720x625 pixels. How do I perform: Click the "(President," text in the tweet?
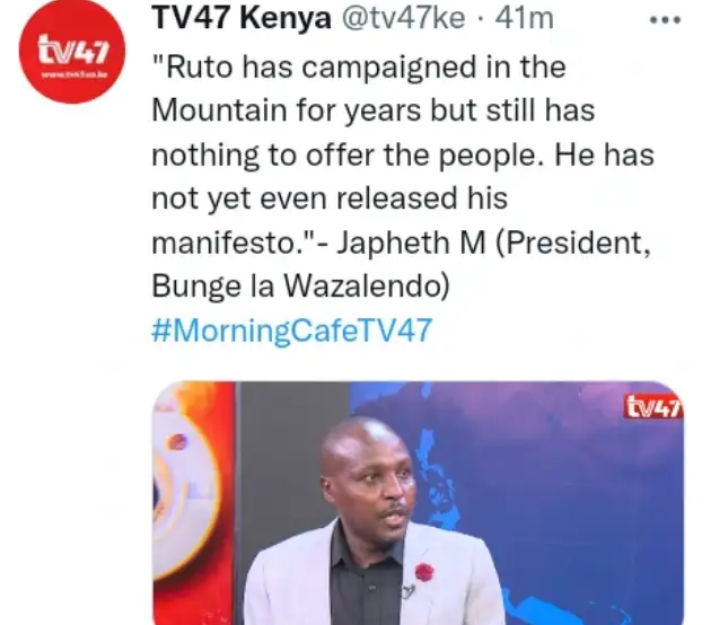tap(573, 242)
